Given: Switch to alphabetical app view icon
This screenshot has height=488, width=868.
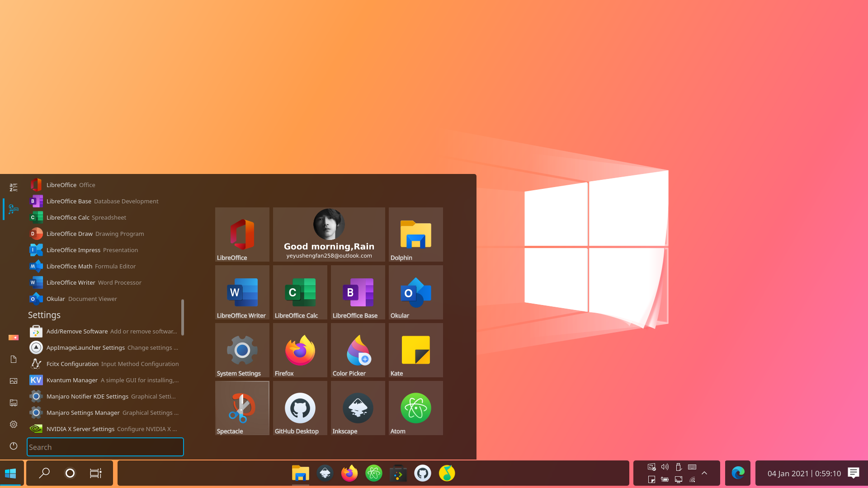Looking at the screenshot, I should coord(14,187).
